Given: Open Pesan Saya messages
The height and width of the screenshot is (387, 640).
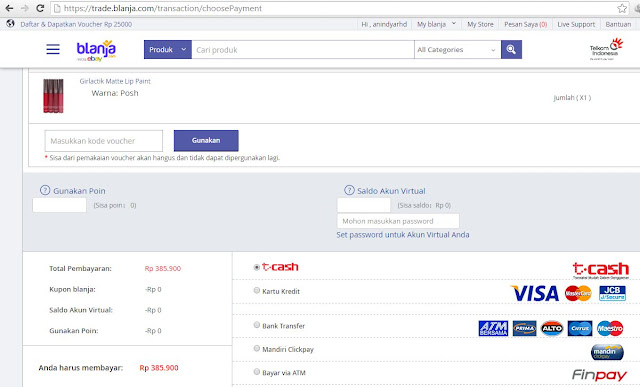Looking at the screenshot, I should (x=525, y=24).
